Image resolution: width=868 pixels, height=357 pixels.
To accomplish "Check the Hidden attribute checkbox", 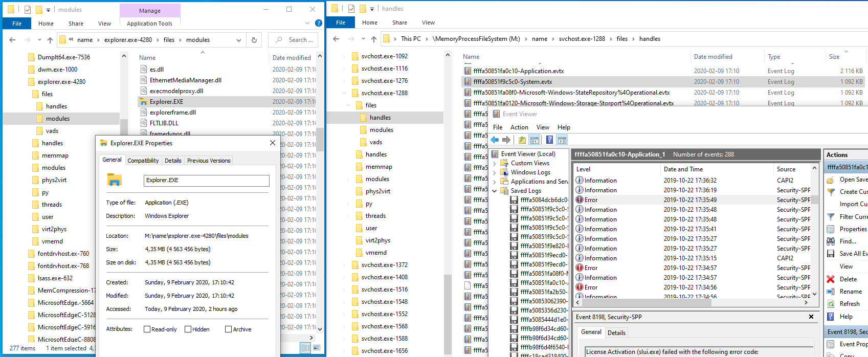I will coord(188,329).
